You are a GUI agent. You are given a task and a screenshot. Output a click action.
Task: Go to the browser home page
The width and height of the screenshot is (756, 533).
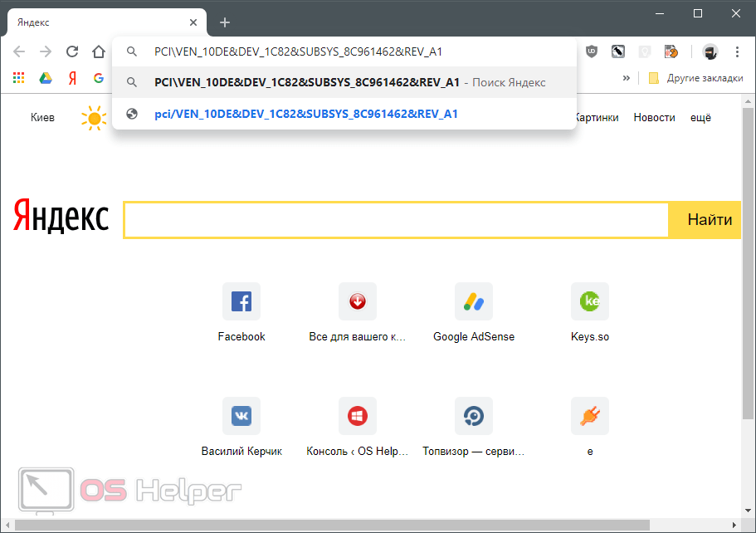coord(99,52)
